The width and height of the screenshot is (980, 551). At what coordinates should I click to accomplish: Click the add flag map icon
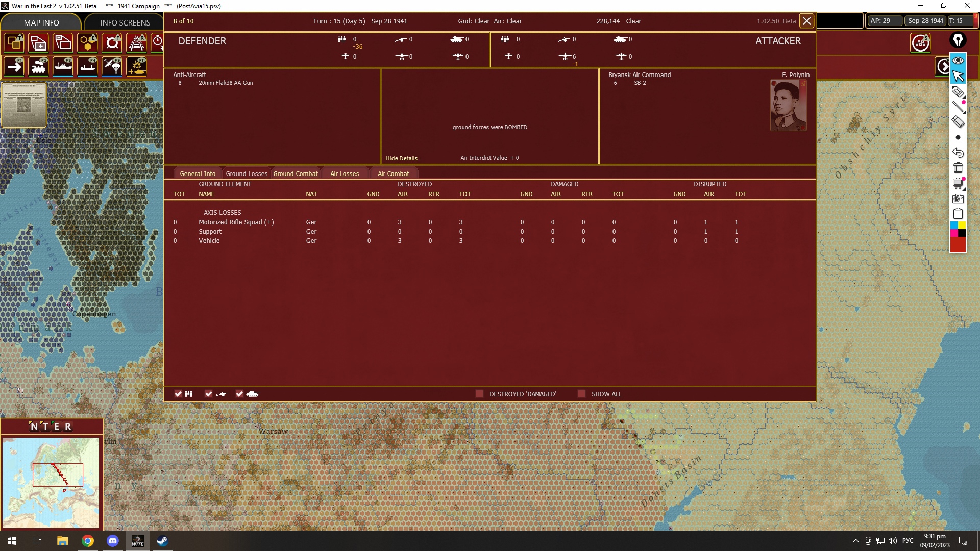tap(38, 43)
